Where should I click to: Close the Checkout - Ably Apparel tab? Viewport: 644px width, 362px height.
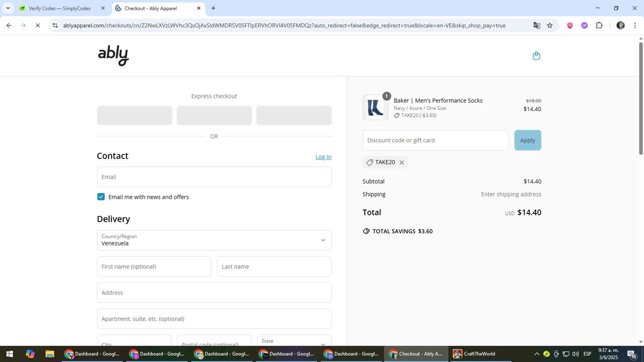pos(199,8)
